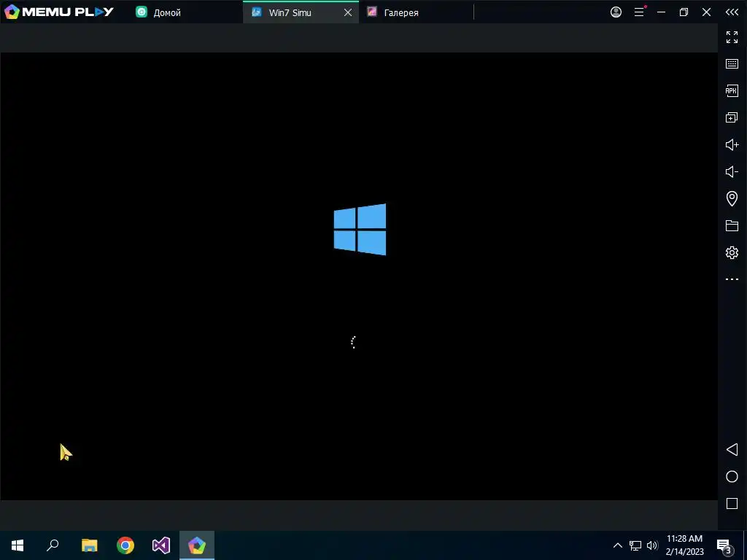The width and height of the screenshot is (747, 560).
Task: Open system volume tray icon
Action: pos(652,545)
